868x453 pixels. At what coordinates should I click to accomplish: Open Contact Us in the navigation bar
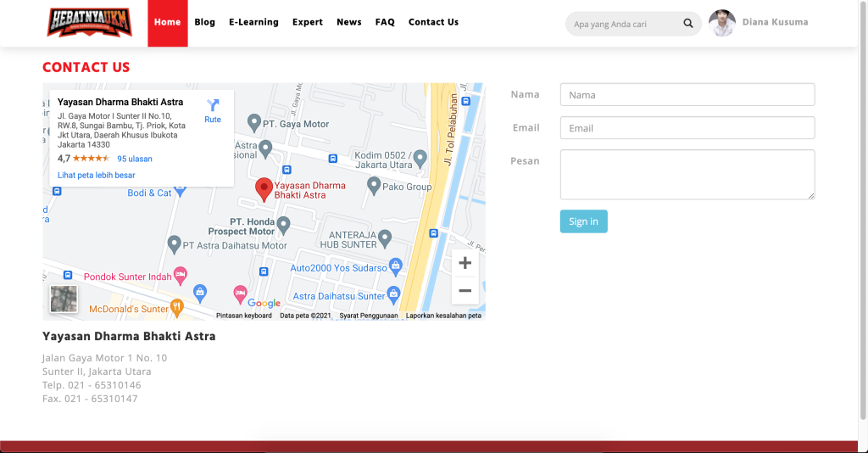(x=433, y=22)
